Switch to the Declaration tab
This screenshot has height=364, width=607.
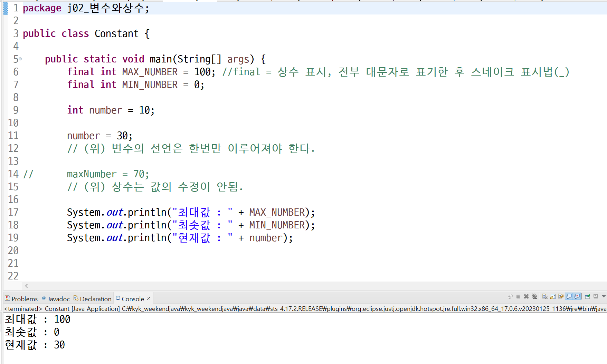92,299
